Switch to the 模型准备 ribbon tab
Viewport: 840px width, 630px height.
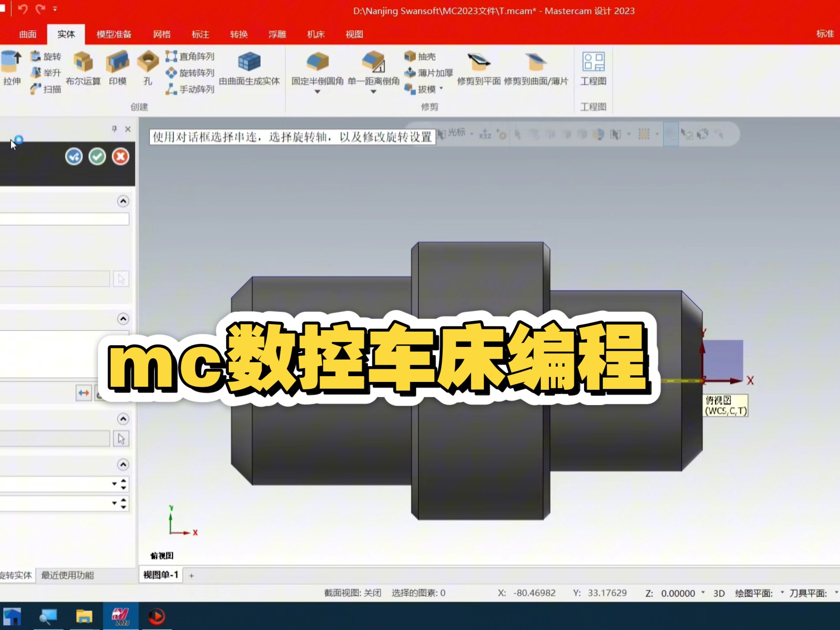(x=114, y=34)
